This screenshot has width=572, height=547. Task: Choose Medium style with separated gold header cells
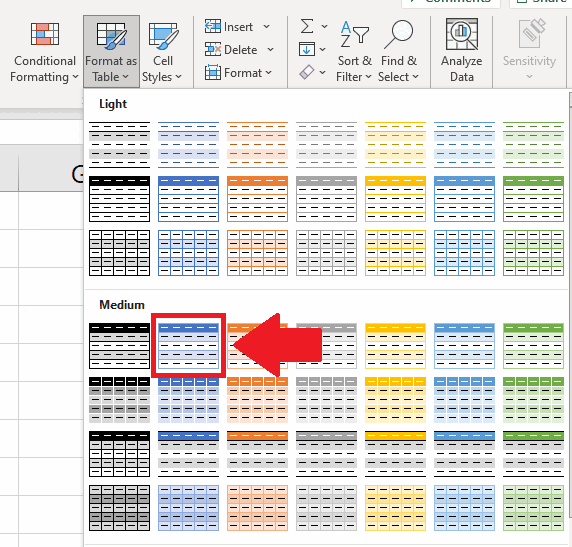[x=395, y=400]
